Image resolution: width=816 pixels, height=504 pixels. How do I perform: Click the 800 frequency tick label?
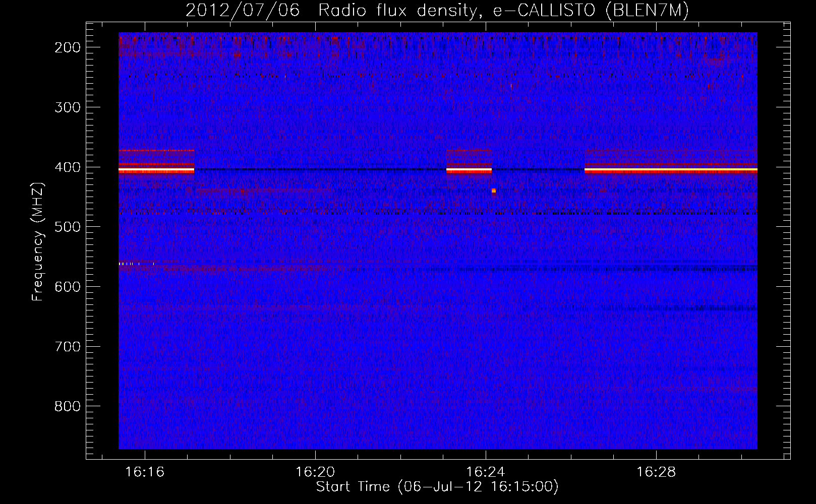coord(67,406)
